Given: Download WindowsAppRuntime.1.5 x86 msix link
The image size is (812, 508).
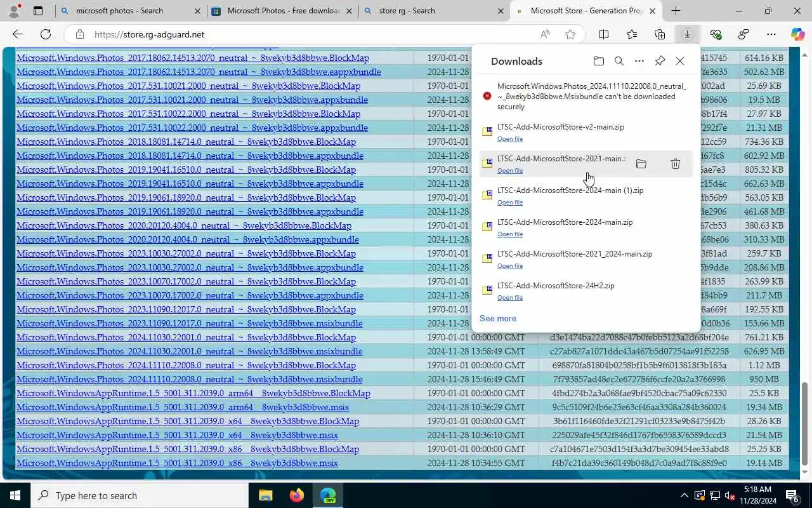Looking at the screenshot, I should [x=178, y=463].
